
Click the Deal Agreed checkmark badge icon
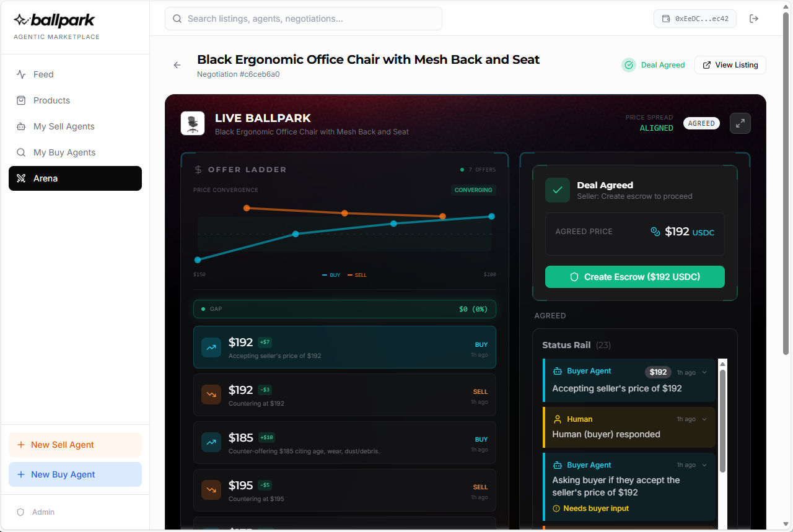629,65
